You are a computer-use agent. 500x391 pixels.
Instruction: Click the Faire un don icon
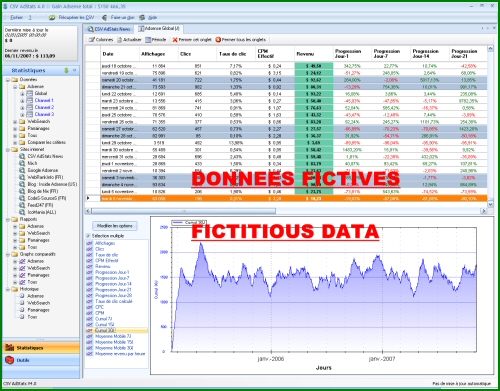(105, 17)
